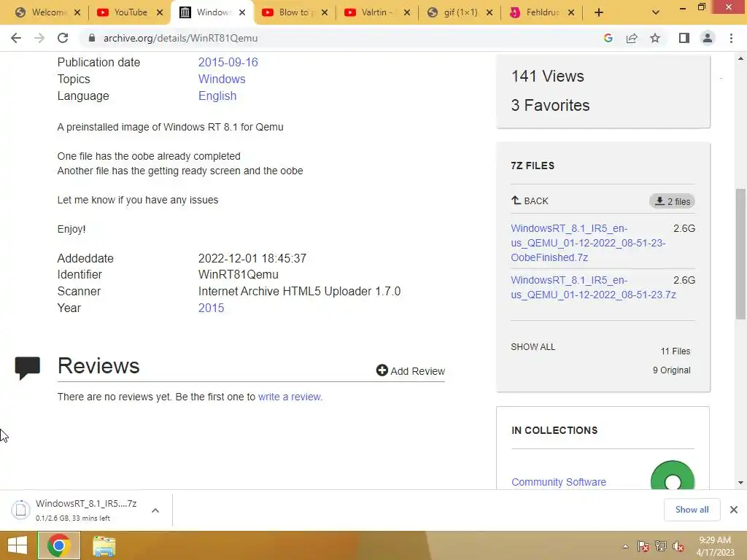
Task: Close the YouTube tab
Action: point(160,12)
